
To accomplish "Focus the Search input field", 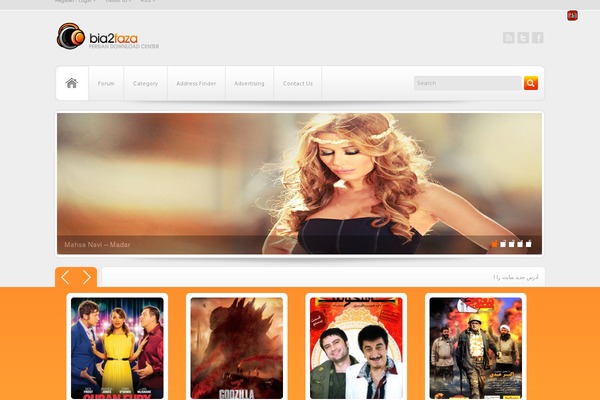I will pyautogui.click(x=468, y=83).
